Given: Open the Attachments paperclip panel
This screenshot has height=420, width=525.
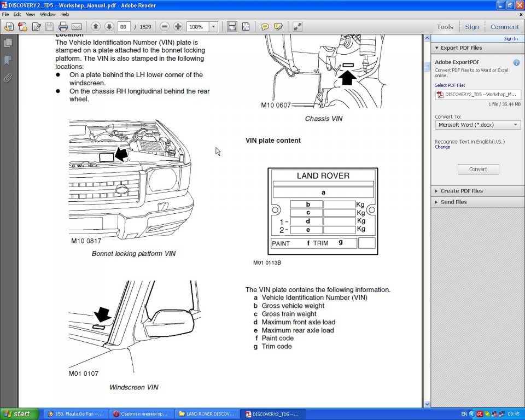Looking at the screenshot, I should [x=8, y=78].
